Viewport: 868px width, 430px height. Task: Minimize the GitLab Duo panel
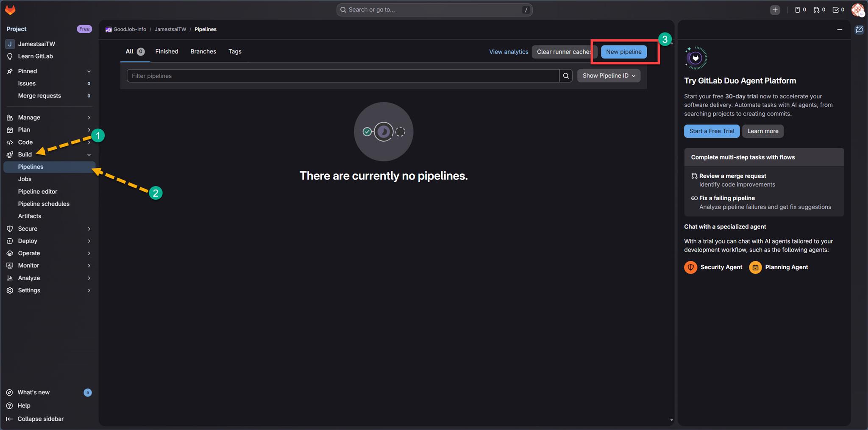tap(839, 30)
